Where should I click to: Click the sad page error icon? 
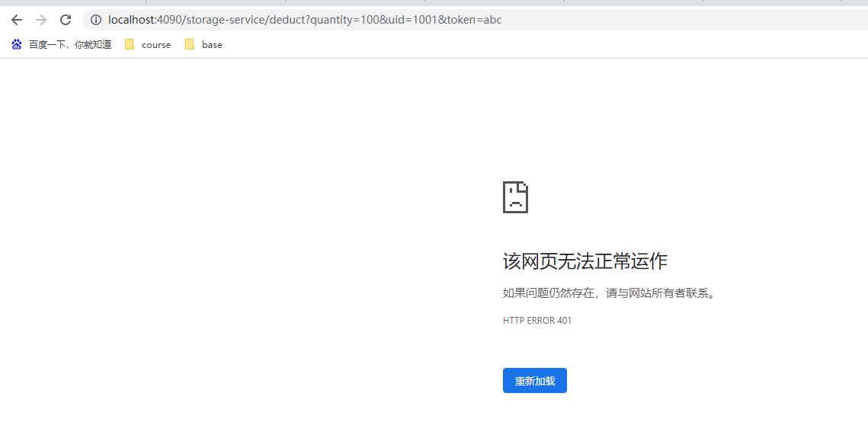(515, 197)
